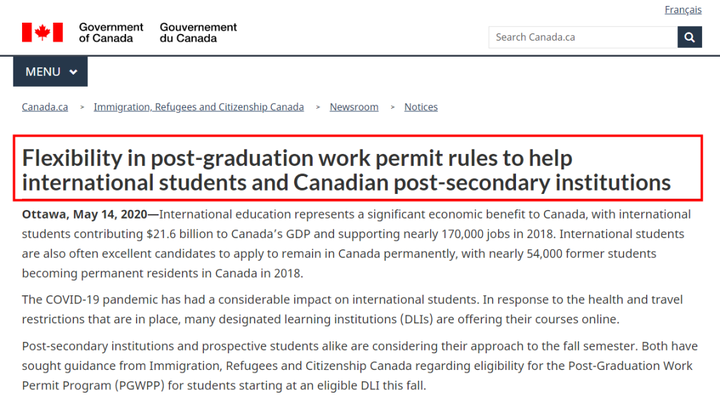Click the breadcrumb arrow after Canada.ca

coord(82,107)
